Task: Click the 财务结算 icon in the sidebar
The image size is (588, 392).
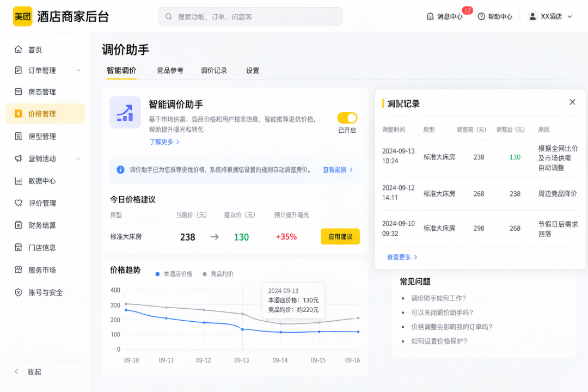Action: tap(18, 225)
